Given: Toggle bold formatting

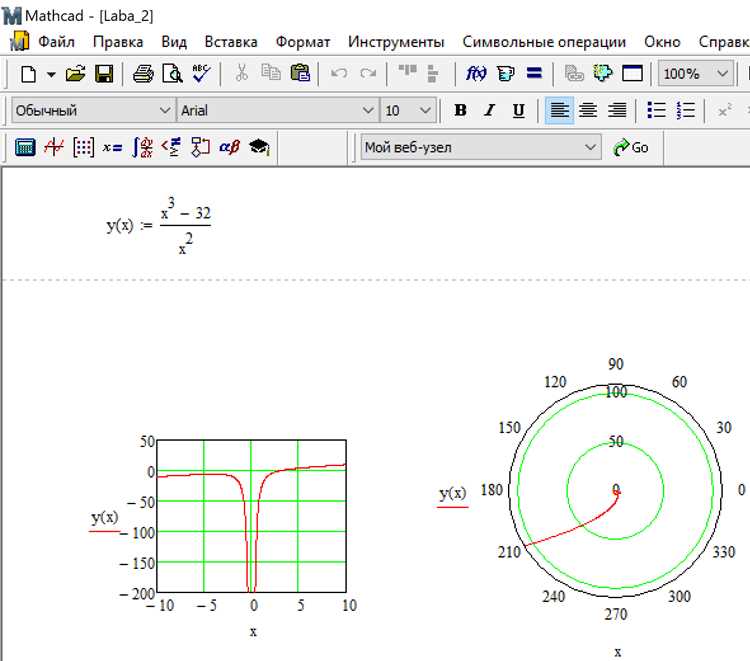Looking at the screenshot, I should pos(460,110).
